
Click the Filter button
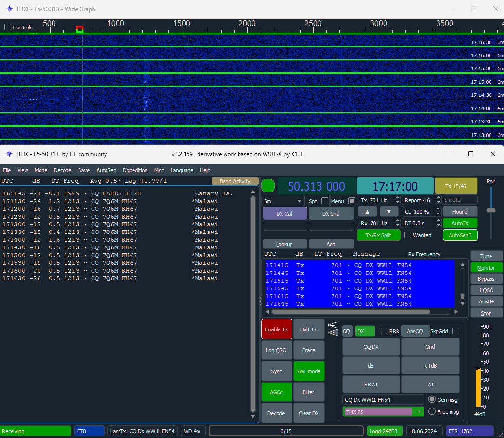[x=308, y=392]
